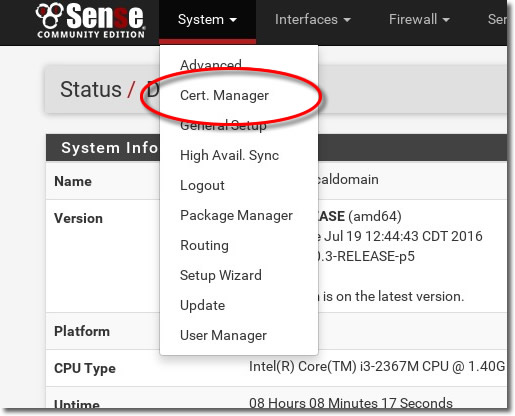This screenshot has height=416, width=515.
Task: Expand the Firewall dropdown menu
Action: pyautogui.click(x=419, y=20)
